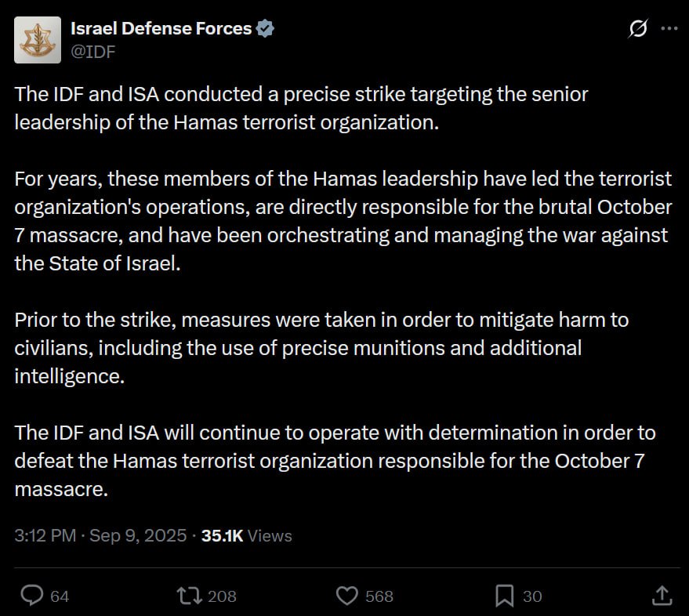The height and width of the screenshot is (616, 689).
Task: Click the 35.1K Views count
Action: click(246, 535)
